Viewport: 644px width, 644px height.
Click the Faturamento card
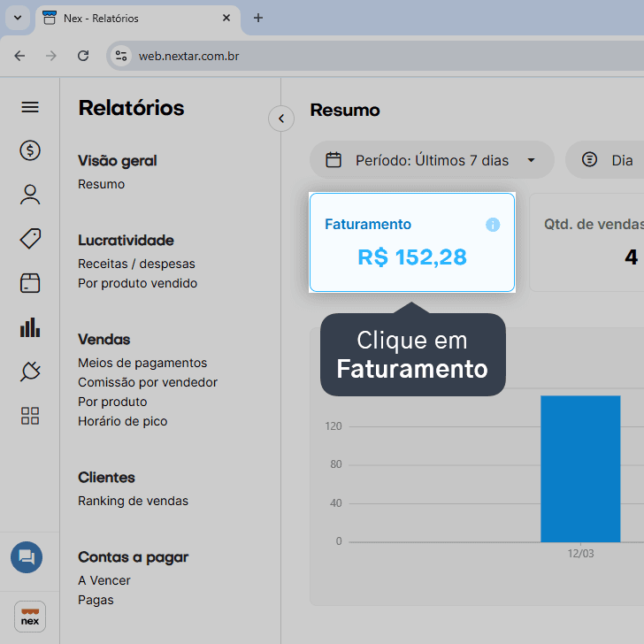coord(412,242)
